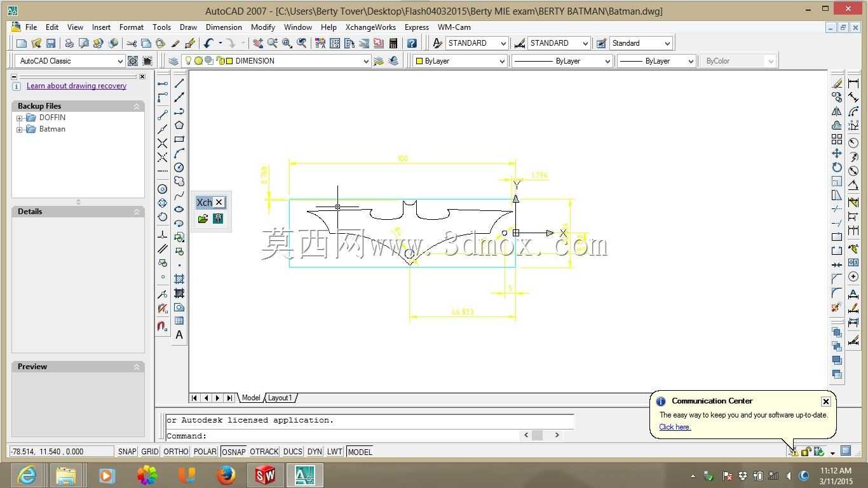868x488 pixels.
Task: Select the Mirror modify tool
Action: coord(837,111)
